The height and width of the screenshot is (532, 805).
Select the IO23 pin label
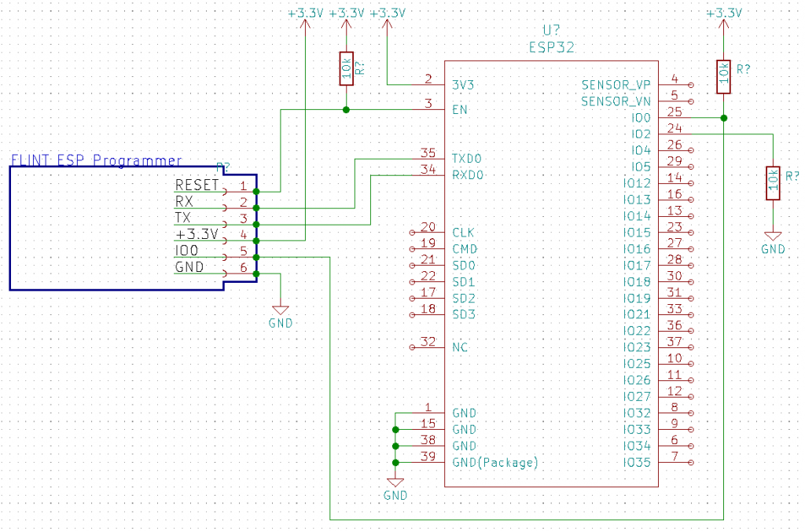[637, 347]
